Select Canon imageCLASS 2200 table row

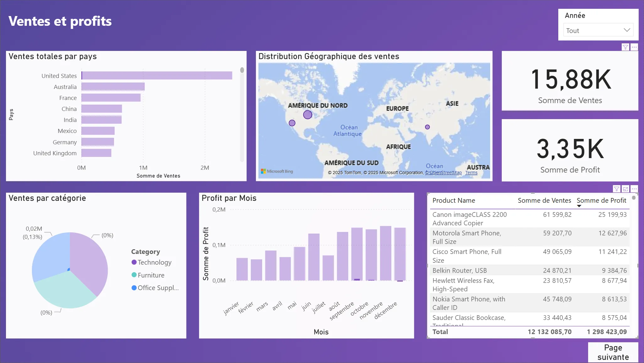point(469,218)
